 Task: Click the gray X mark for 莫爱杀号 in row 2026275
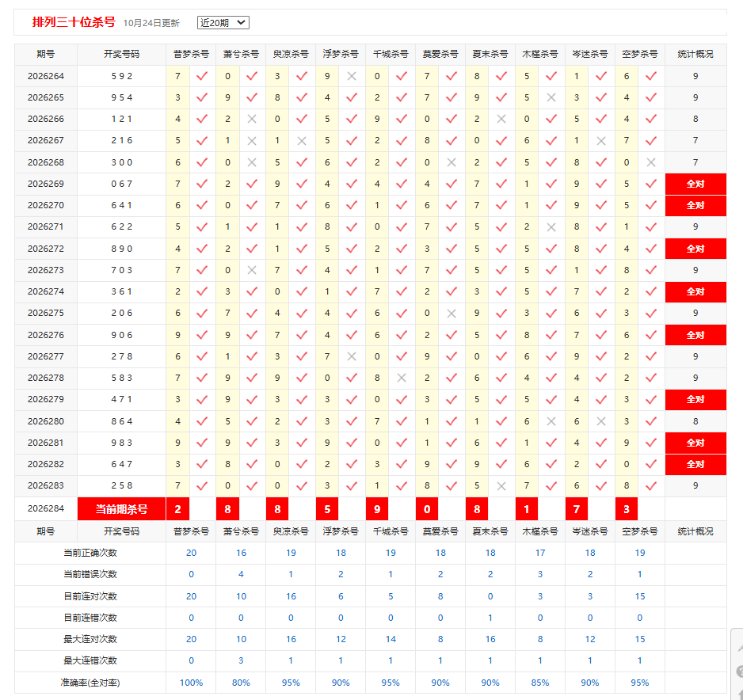point(452,313)
